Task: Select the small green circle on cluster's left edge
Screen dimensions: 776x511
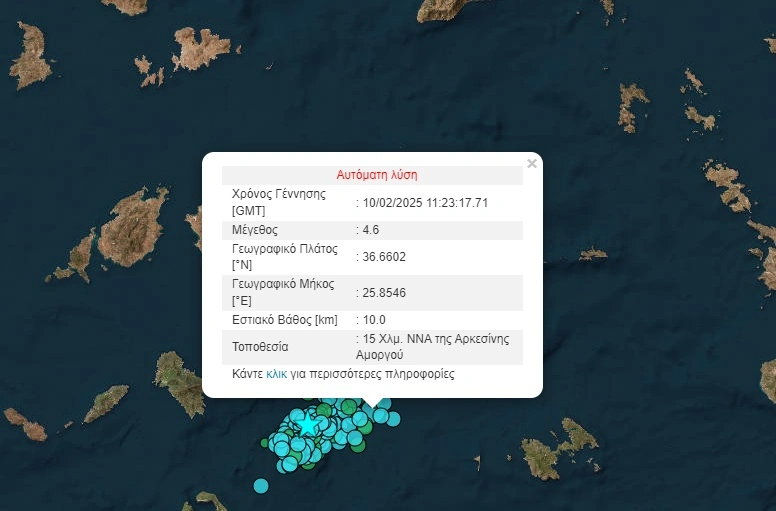Action: (266, 441)
